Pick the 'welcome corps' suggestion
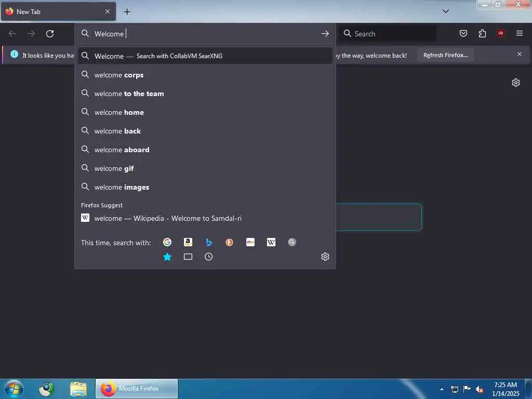 tap(205, 75)
